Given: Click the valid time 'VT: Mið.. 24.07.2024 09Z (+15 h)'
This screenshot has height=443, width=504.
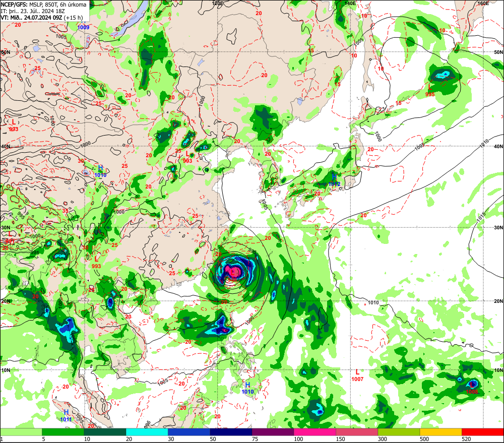Looking at the screenshot, I should 41,18.
